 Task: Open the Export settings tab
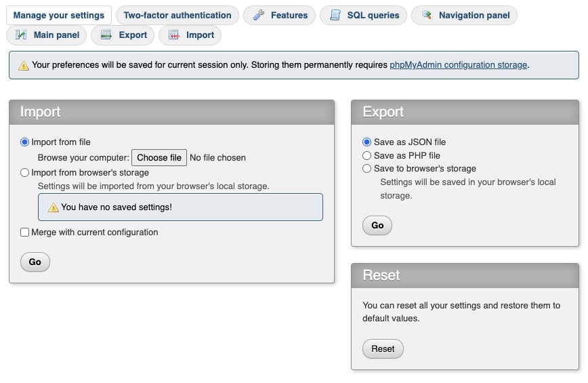click(123, 35)
